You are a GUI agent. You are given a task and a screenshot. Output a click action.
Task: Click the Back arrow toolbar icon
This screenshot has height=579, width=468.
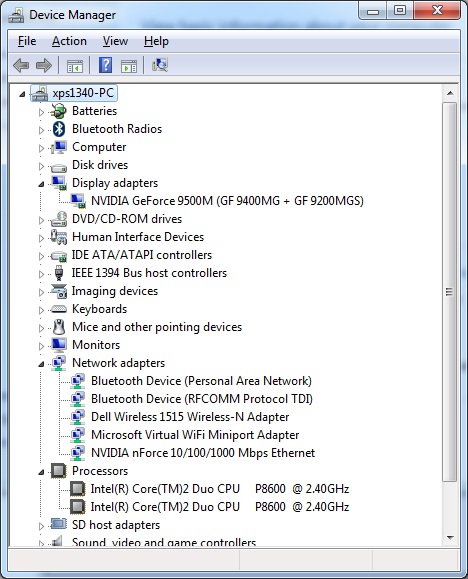coord(21,65)
